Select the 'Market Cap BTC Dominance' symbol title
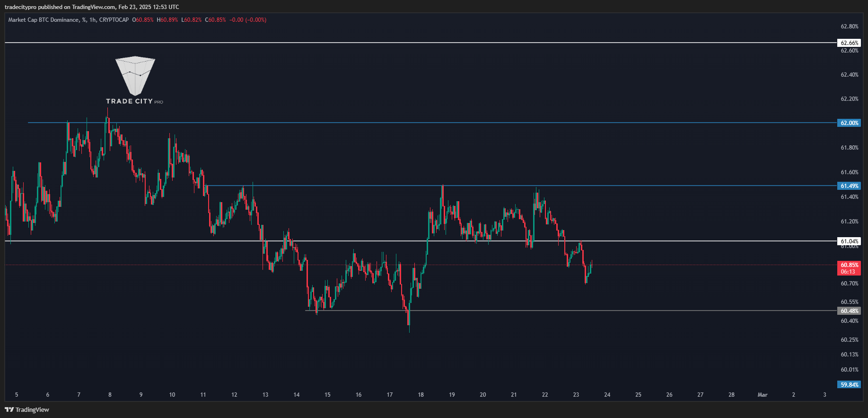 click(43, 20)
